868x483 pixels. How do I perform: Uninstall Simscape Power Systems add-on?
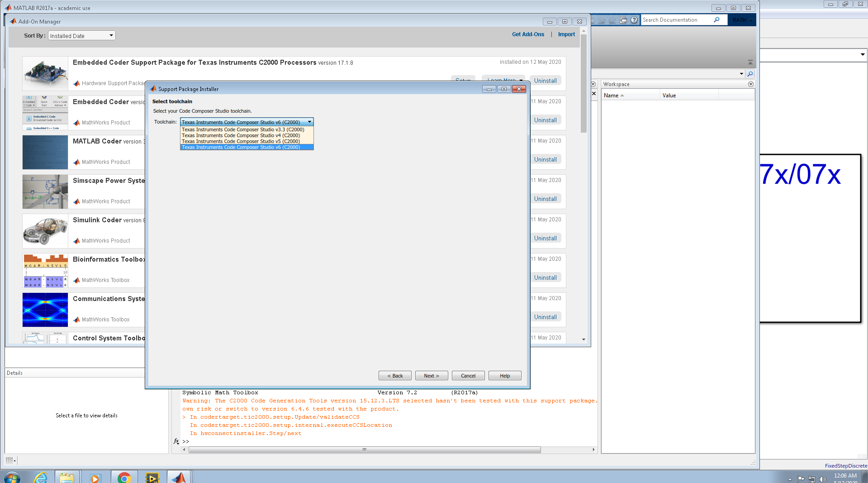545,199
